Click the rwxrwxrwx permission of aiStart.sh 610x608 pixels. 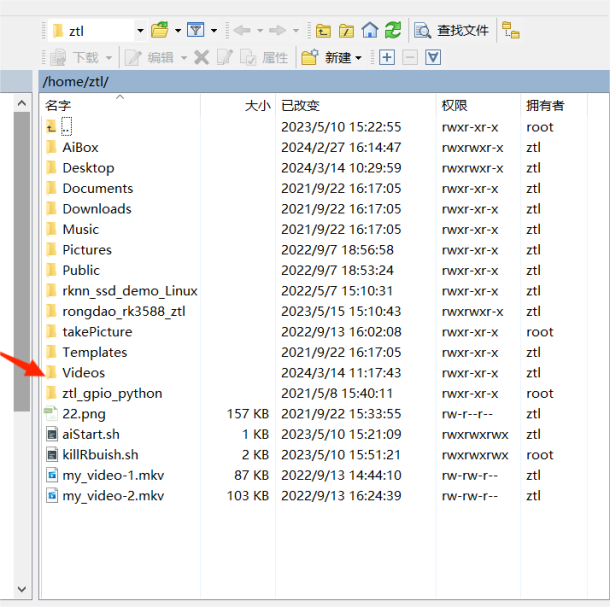coord(475,435)
